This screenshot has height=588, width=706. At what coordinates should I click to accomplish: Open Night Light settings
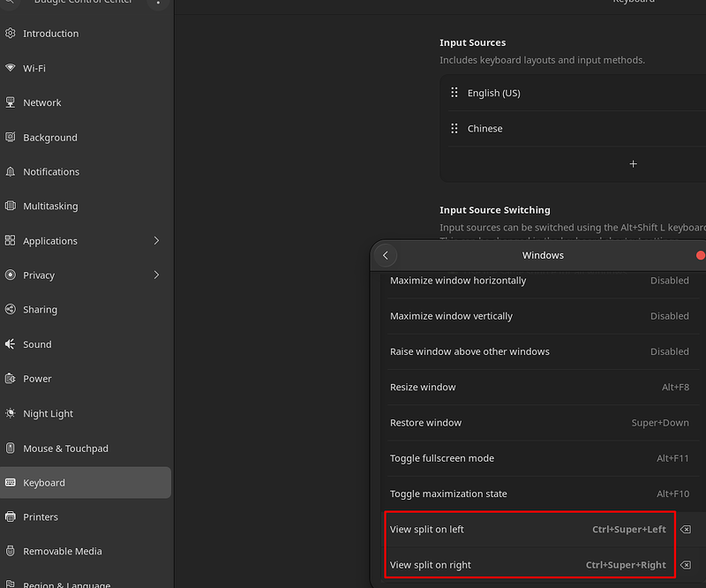tap(86, 413)
